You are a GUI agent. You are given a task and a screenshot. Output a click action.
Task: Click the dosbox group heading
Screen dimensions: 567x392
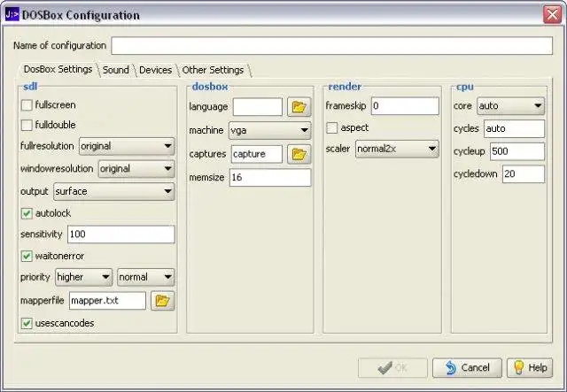[x=210, y=87]
